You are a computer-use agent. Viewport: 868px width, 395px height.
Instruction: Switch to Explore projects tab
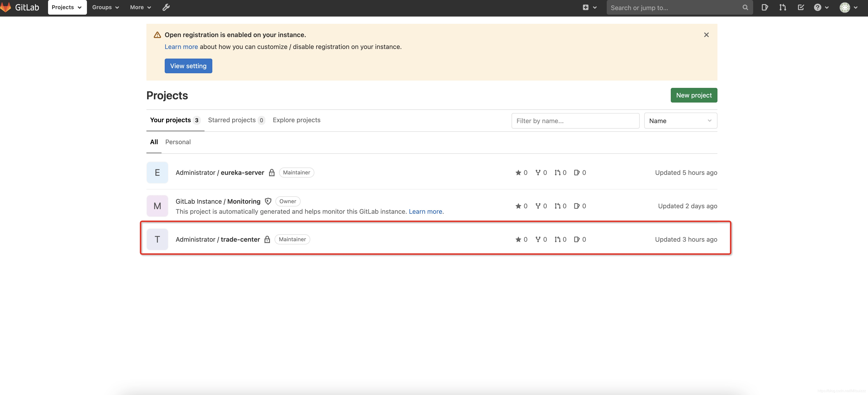coord(296,120)
